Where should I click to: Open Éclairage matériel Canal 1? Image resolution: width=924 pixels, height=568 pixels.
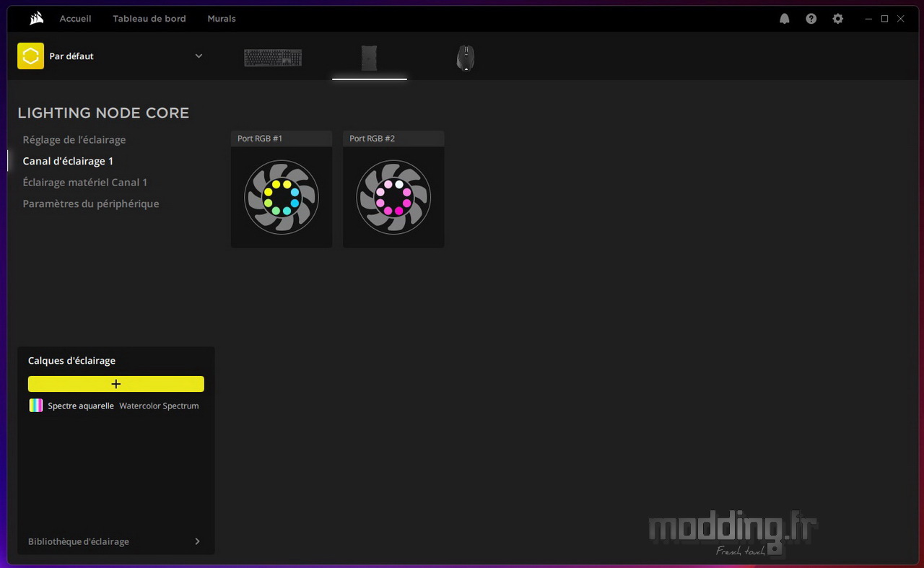pos(85,183)
